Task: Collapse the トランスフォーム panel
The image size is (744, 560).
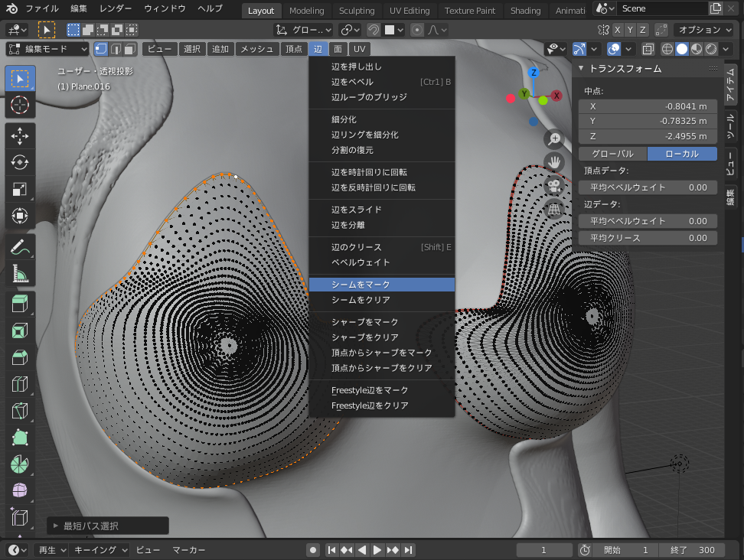Action: click(x=581, y=69)
